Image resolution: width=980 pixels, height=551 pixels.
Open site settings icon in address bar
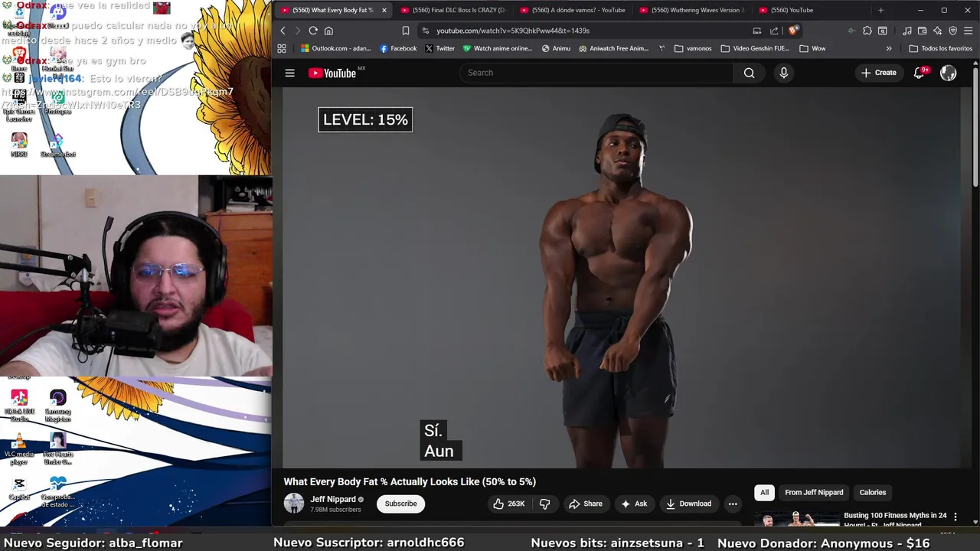(426, 31)
